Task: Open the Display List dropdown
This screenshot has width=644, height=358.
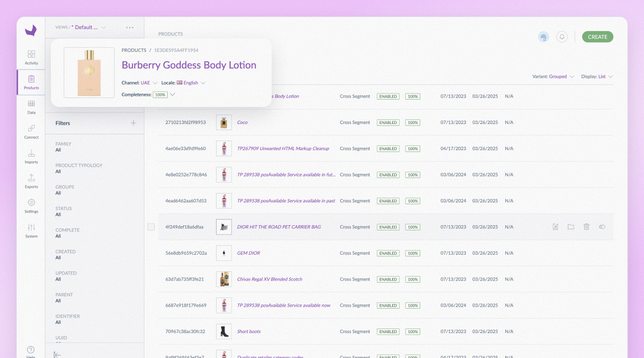Action: click(x=597, y=76)
